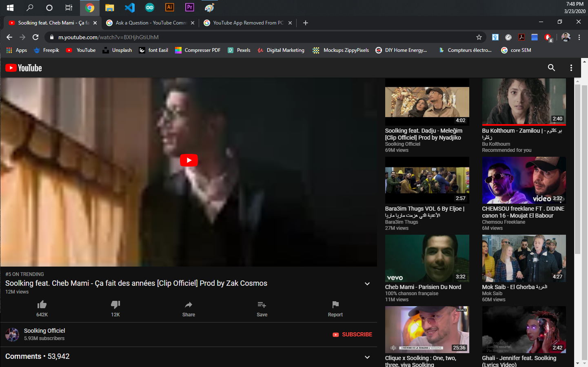
Task: Click the thumbs down dislike icon
Action: [115, 305]
